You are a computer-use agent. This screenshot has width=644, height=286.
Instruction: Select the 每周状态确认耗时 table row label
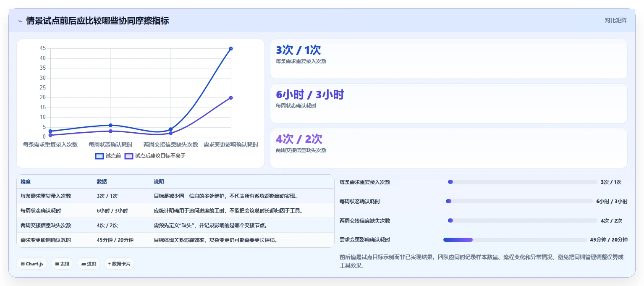(x=41, y=211)
